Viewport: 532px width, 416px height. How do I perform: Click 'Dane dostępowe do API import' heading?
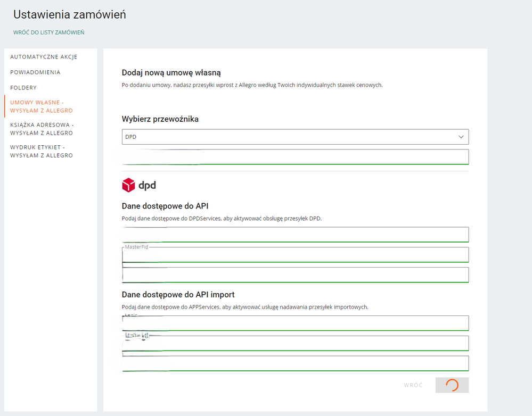[178, 295]
